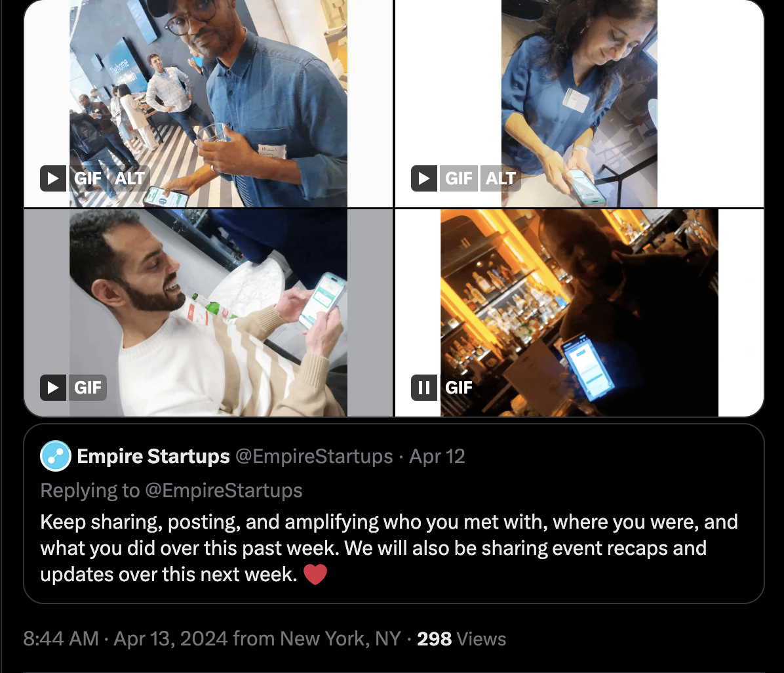Open the top-right GIF of woman holding phone
The width and height of the screenshot is (784, 673).
(579, 98)
